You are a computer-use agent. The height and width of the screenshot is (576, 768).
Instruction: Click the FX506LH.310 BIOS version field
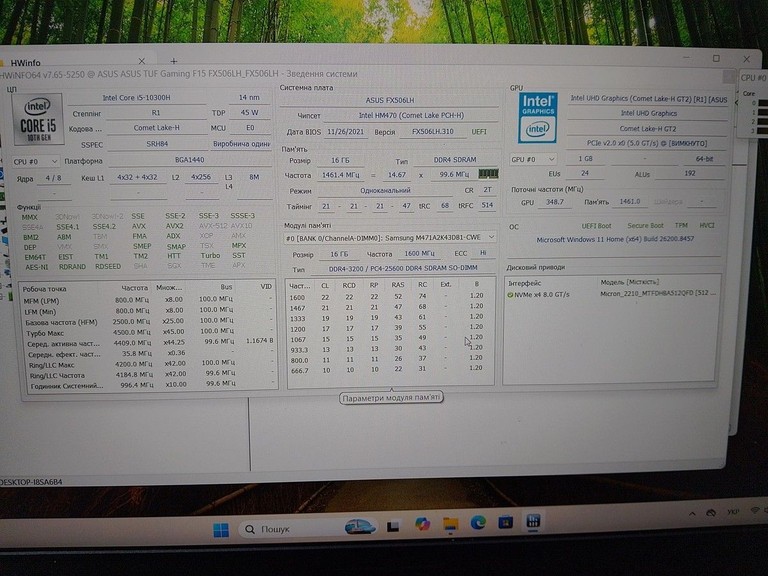point(432,132)
